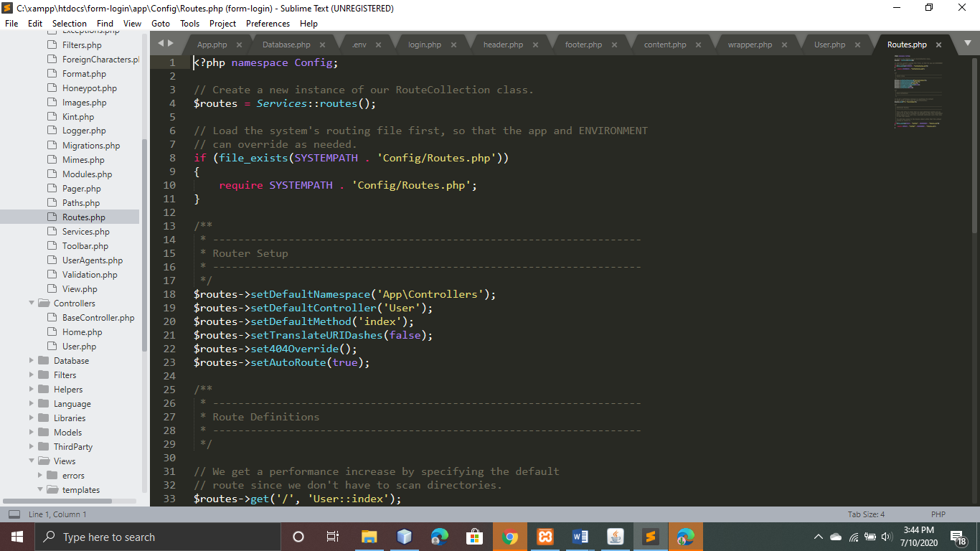
Task: Open Filters.php in the sidebar
Action: tap(82, 45)
